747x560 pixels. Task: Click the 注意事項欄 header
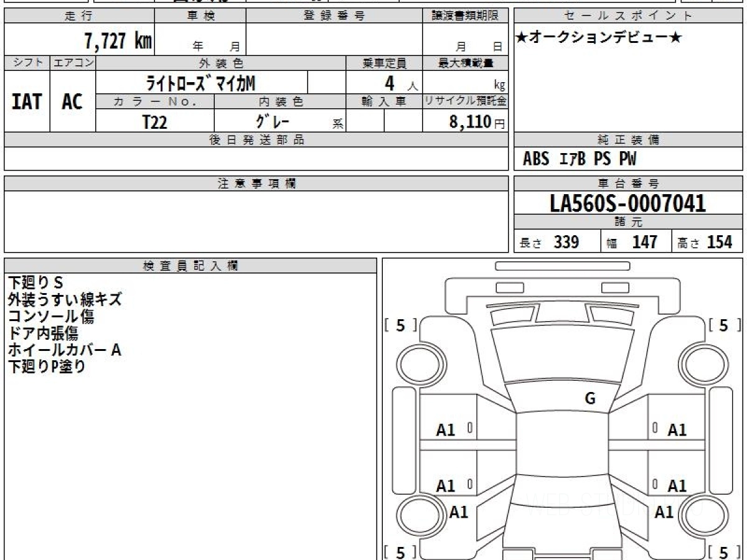(256, 184)
